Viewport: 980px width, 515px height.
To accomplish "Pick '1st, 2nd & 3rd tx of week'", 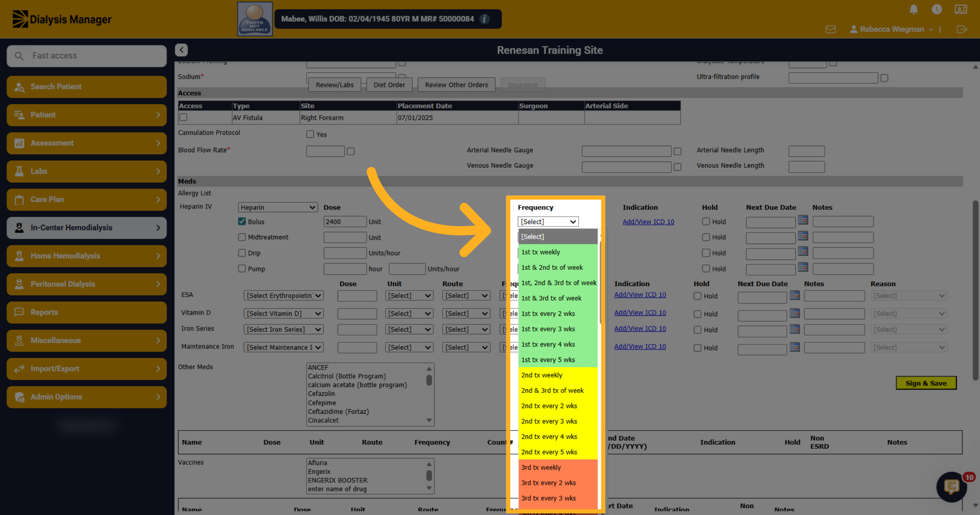I will point(558,283).
